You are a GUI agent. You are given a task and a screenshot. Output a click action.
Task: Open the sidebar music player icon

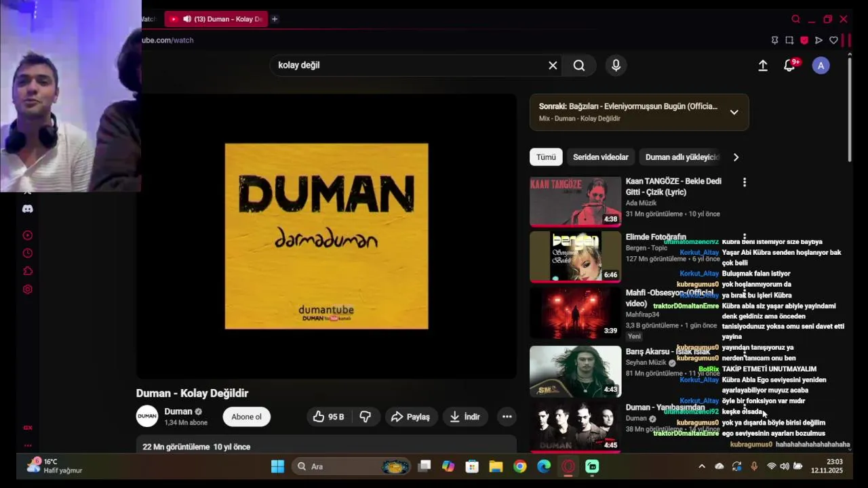[x=27, y=235]
